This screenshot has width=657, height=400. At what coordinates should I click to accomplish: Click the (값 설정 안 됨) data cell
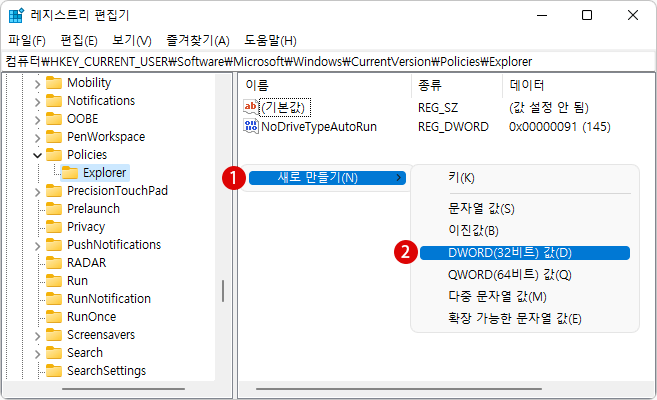pos(549,108)
